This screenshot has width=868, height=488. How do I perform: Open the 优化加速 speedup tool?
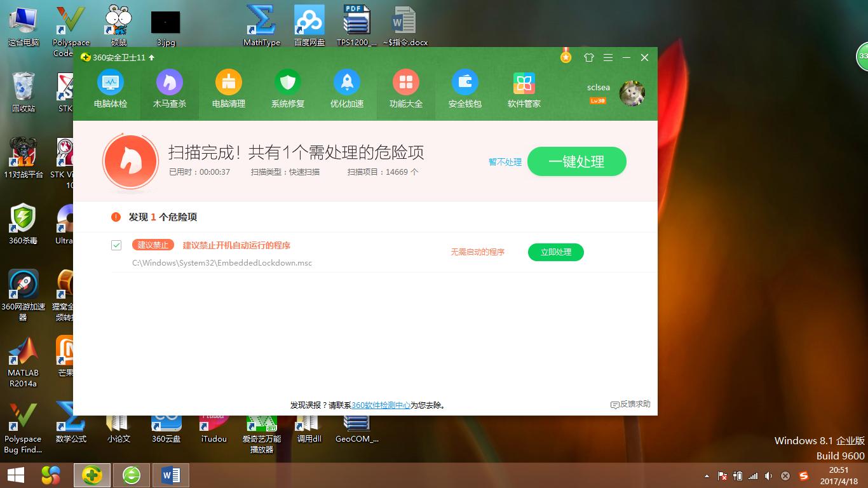pyautogui.click(x=346, y=89)
